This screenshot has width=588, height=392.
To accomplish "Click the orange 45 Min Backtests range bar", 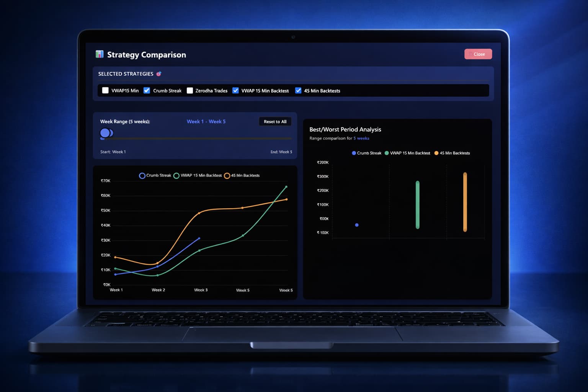I will [x=465, y=202].
